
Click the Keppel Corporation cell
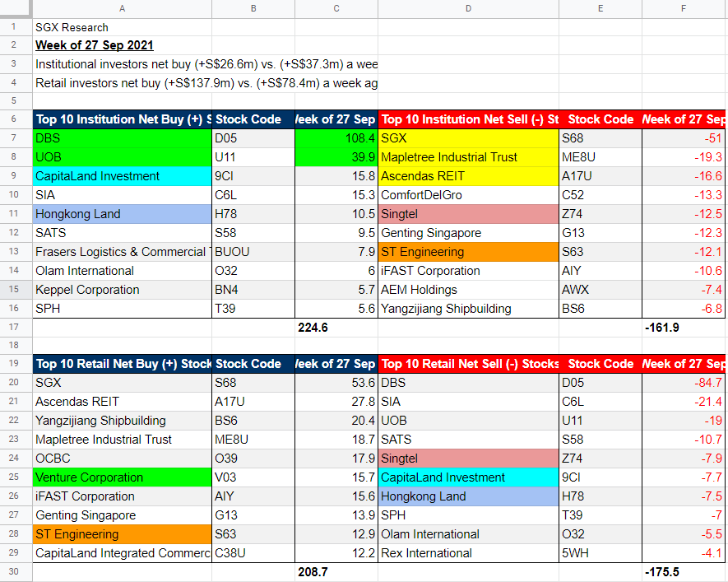pyautogui.click(x=122, y=290)
